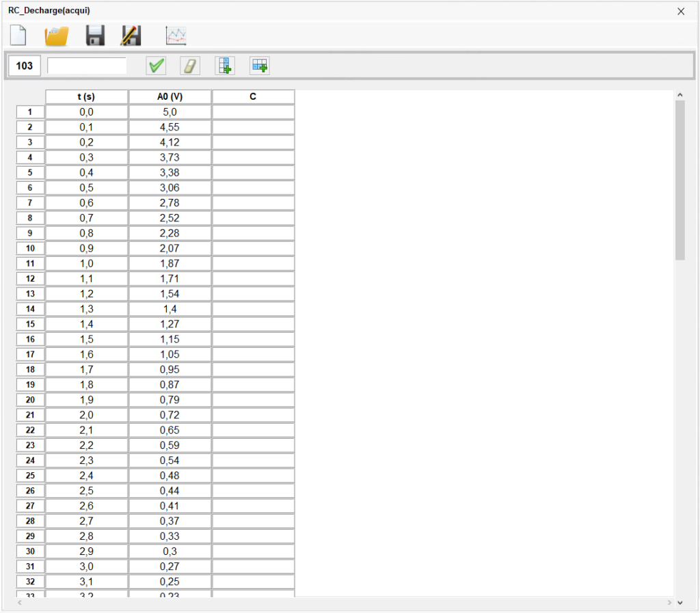Image resolution: width=700 pixels, height=613 pixels.
Task: Open the graph plot icon
Action: click(176, 35)
